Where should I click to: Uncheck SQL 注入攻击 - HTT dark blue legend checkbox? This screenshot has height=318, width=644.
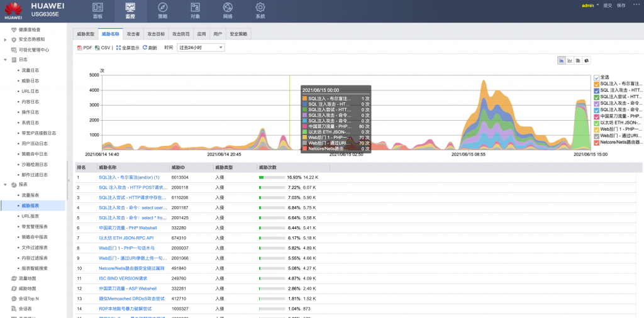click(x=597, y=90)
